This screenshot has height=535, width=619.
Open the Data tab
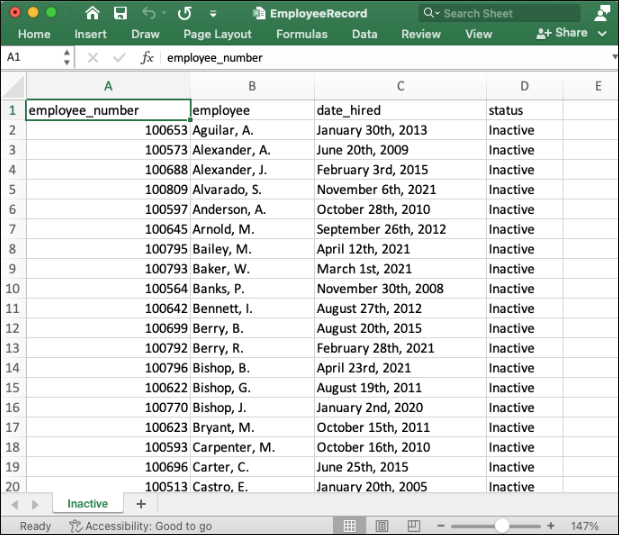pyautogui.click(x=364, y=34)
